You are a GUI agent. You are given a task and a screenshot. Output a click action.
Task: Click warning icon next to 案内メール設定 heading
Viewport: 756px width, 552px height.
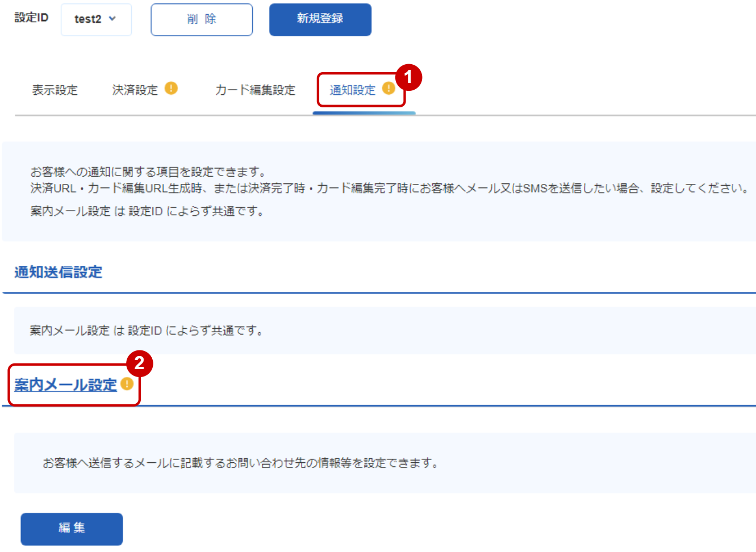[x=127, y=384]
